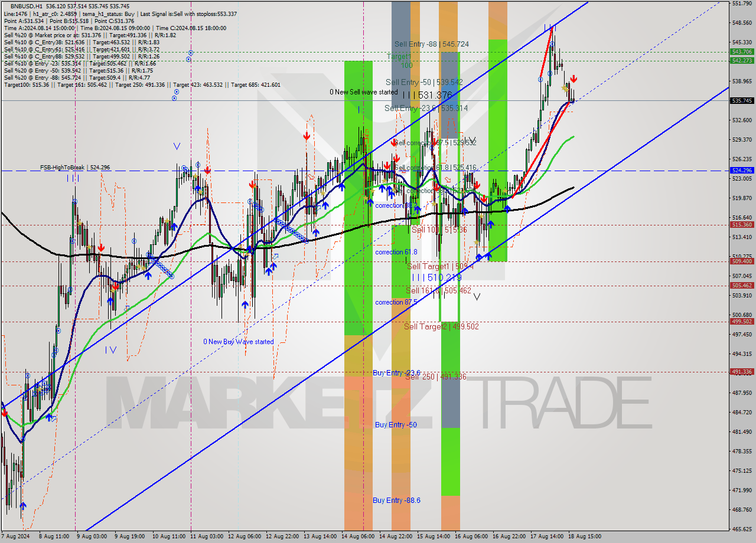Click the 548.590 price axis label
Screen dimensions: 756x543
tap(742, 23)
